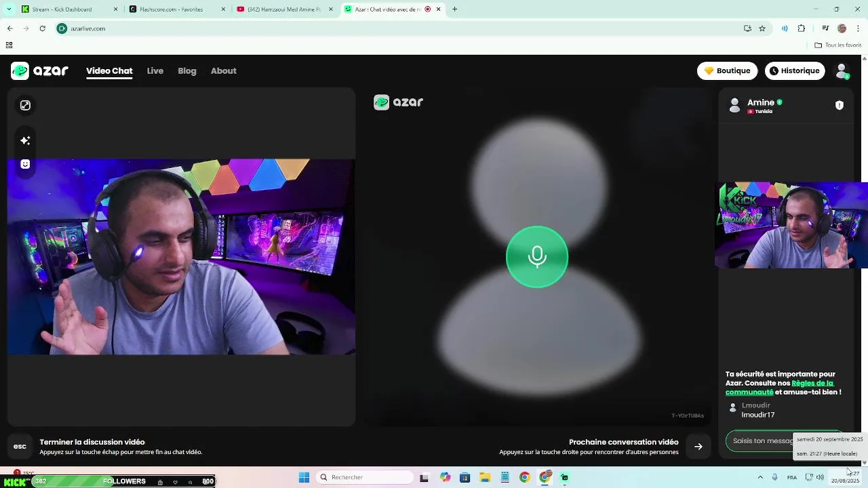Open the media control icon in Chrome toolbar
The height and width of the screenshot is (488, 868).
[825, 28]
